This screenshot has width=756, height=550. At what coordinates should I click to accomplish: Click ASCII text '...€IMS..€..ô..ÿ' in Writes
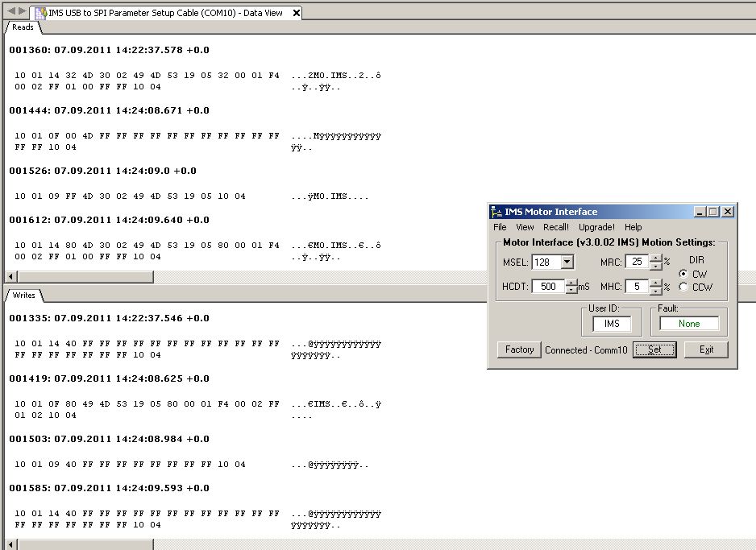[x=336, y=404]
